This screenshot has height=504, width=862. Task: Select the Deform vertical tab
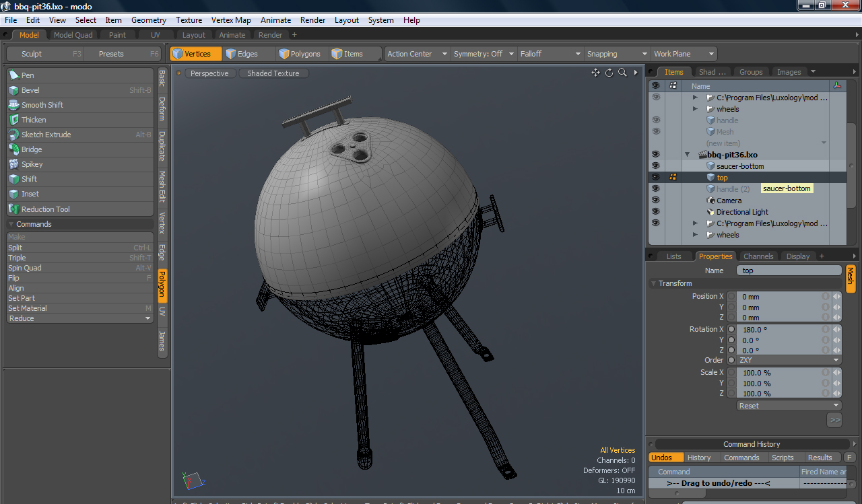click(x=162, y=108)
